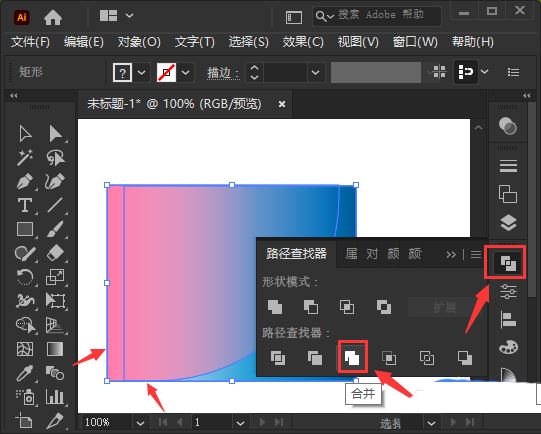Select the Pen tool
541x434 pixels.
pyautogui.click(x=25, y=181)
